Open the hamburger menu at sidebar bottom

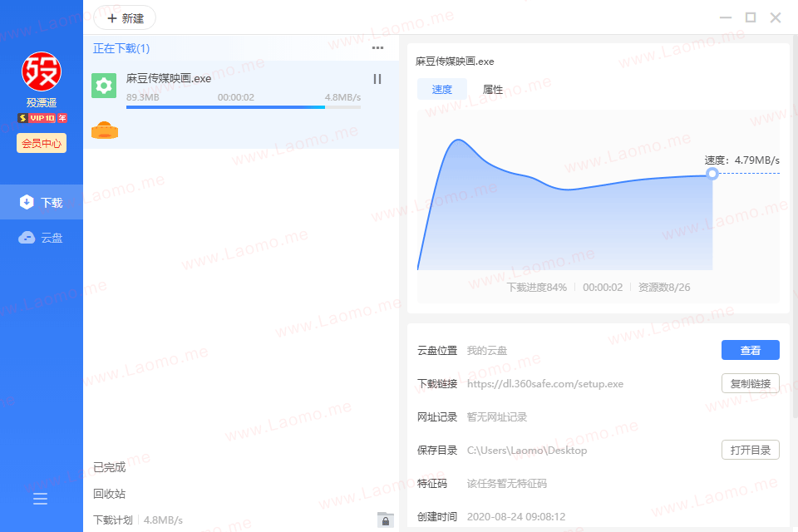[x=40, y=499]
